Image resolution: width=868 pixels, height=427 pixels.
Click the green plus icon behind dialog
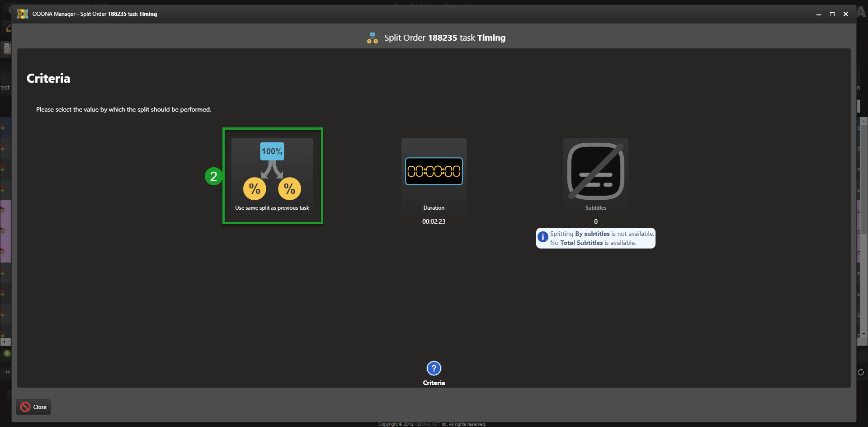7,353
